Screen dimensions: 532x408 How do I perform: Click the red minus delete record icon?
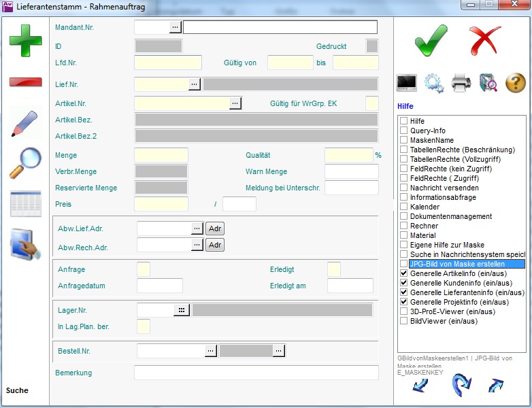tap(25, 82)
